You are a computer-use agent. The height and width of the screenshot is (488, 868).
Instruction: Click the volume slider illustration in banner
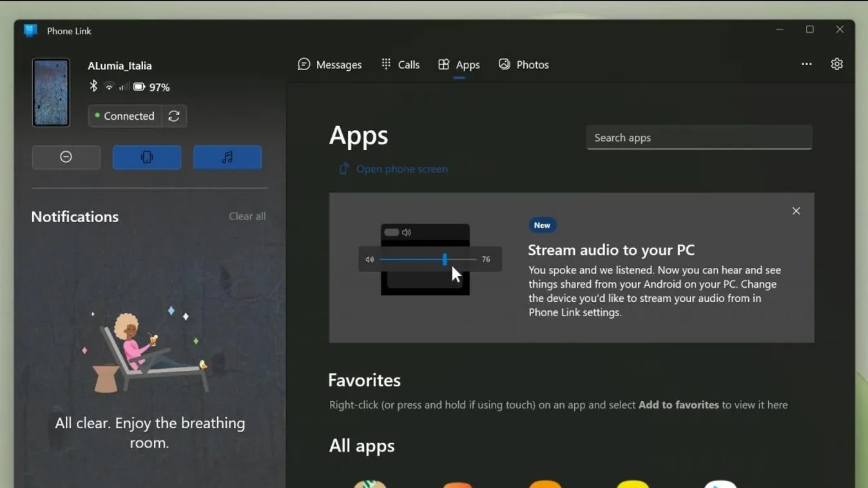point(430,259)
